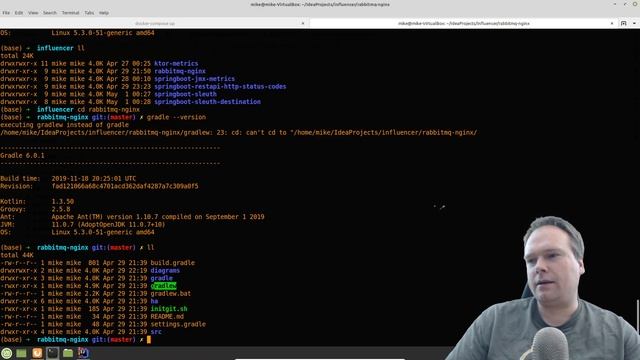This screenshot has height=360, width=640.
Task: Open the Tabs menu
Action: [89, 13]
